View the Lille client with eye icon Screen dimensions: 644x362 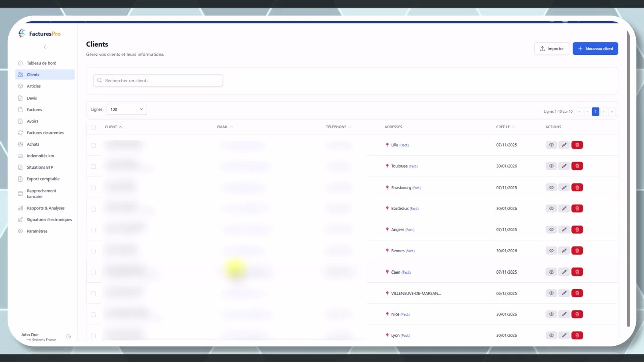click(x=551, y=145)
